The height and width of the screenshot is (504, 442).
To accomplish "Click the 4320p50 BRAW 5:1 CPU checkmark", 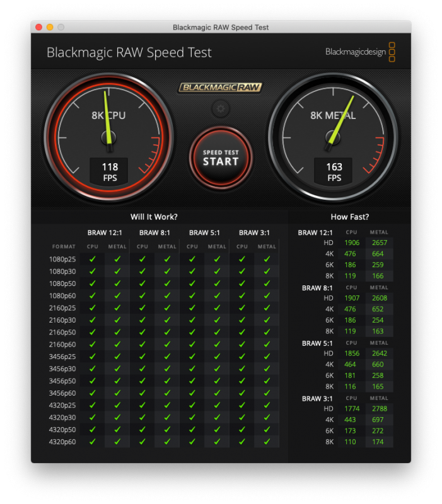I will point(192,430).
